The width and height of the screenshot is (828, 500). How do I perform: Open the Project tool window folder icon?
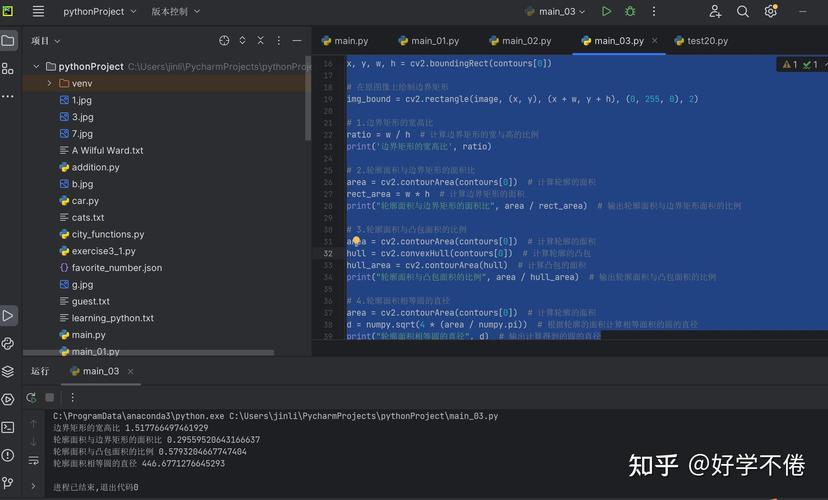point(8,41)
